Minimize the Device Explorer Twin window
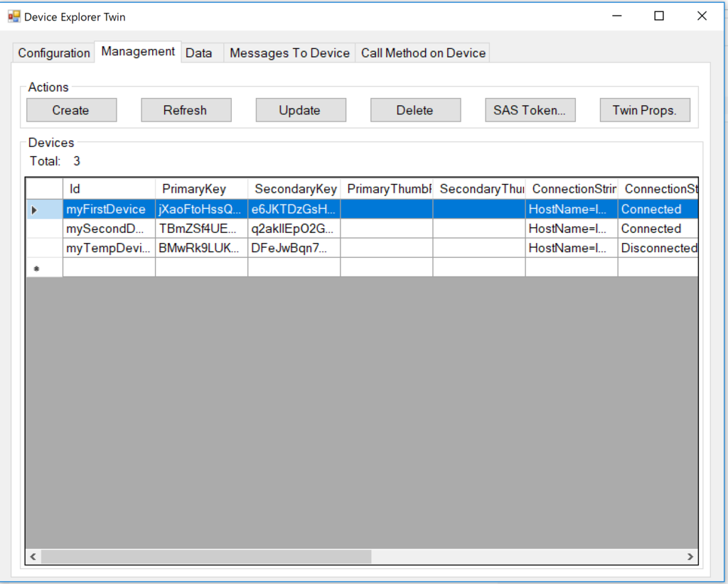 coord(616,16)
